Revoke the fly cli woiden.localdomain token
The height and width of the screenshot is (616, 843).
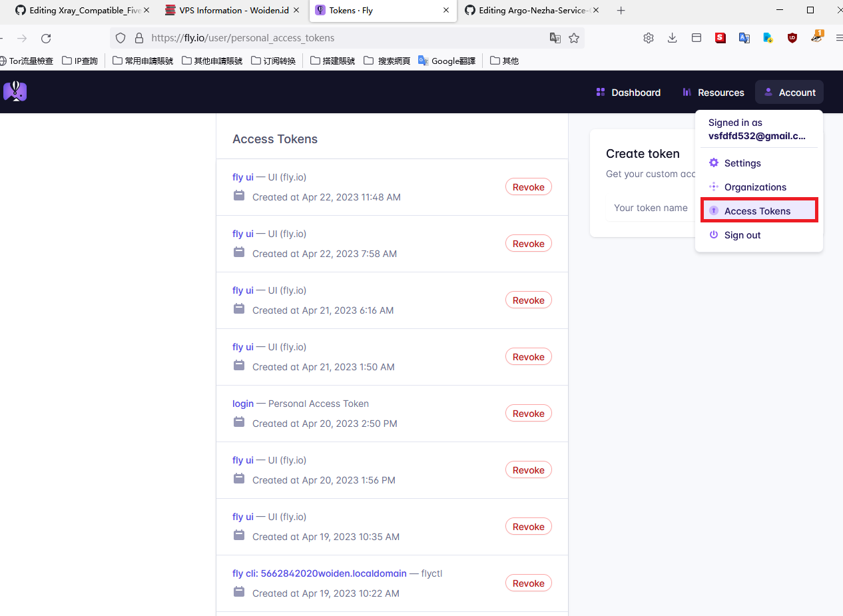529,583
